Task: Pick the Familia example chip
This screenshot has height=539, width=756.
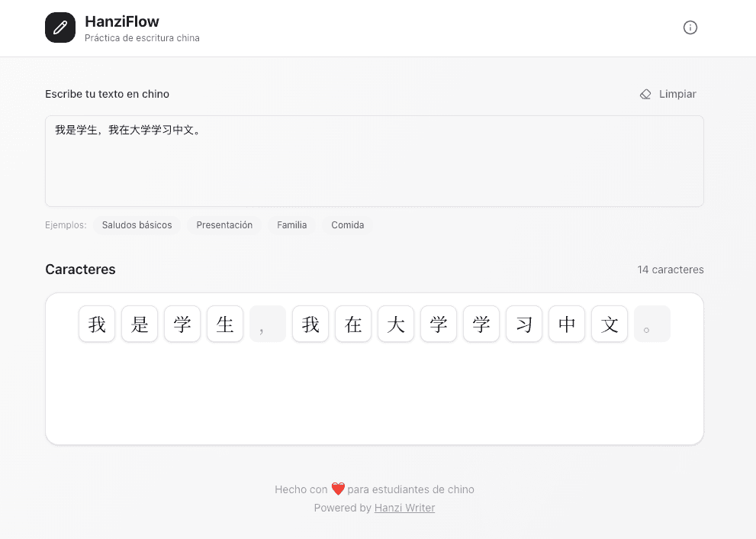Action: pos(291,225)
